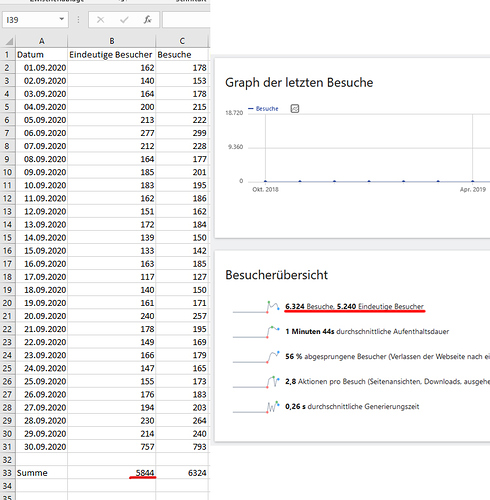This screenshot has height=500, width=490.
Task: Select cell A1 containing Datum
Action: [x=41, y=54]
